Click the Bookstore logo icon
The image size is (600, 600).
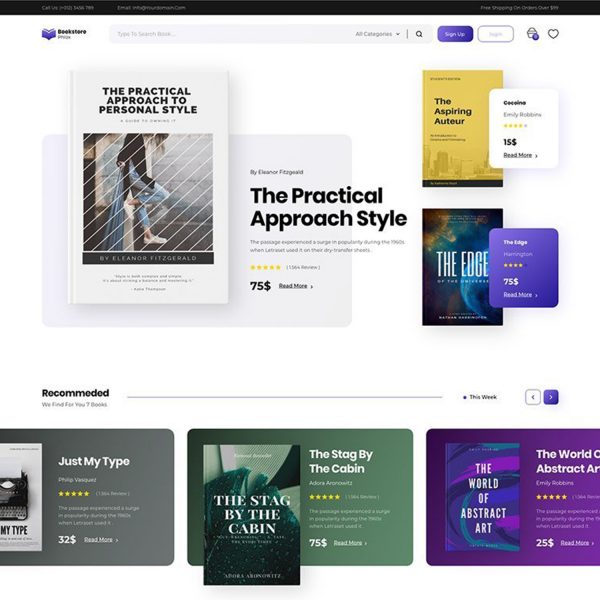click(x=49, y=34)
